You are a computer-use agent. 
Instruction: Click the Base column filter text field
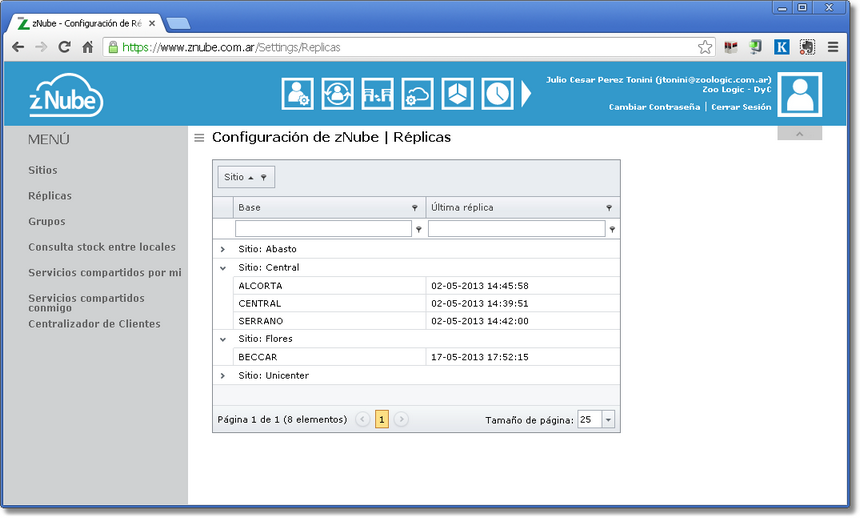(x=323, y=229)
